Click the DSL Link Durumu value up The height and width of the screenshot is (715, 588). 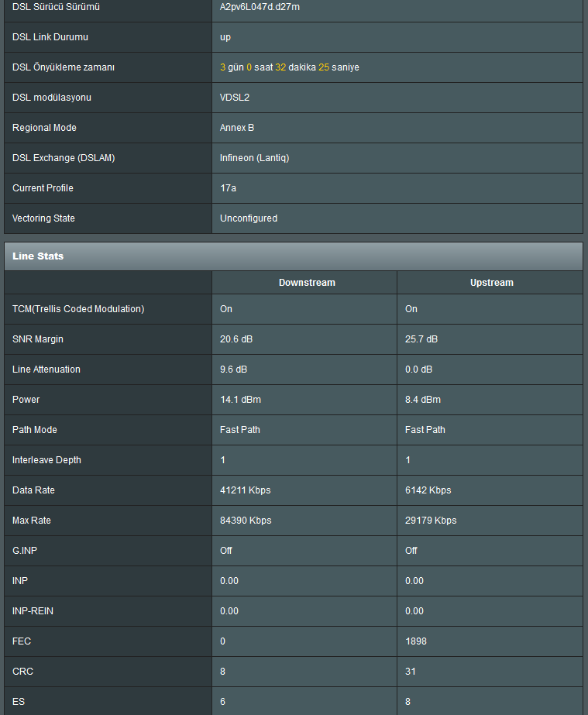tap(225, 37)
